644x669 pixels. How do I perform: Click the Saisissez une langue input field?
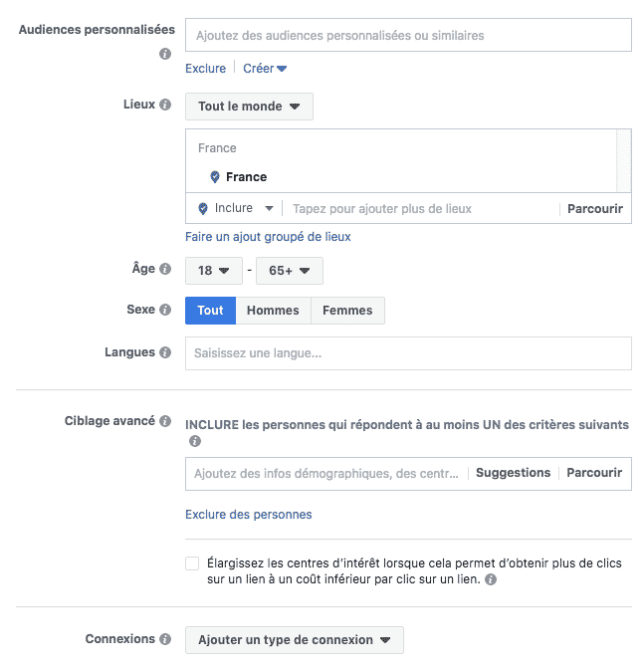pyautogui.click(x=408, y=353)
